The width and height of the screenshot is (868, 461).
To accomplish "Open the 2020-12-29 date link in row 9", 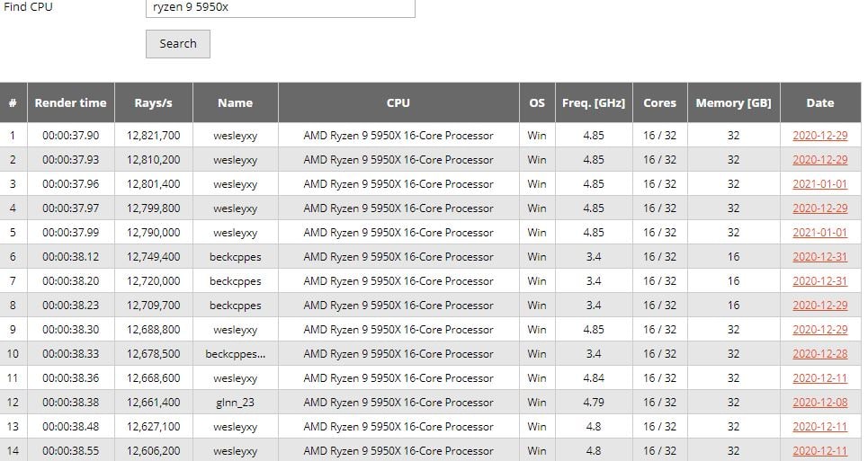I will 819,330.
